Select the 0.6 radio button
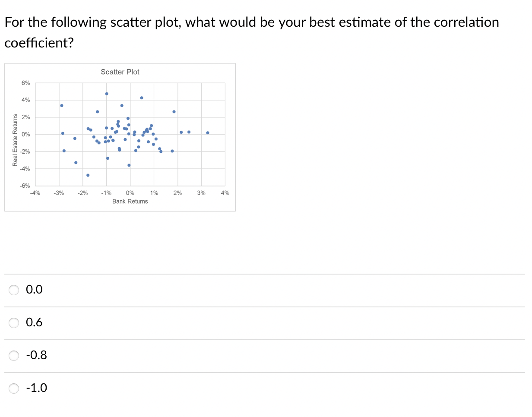Image resolution: width=532 pixels, height=417 pixels. (14, 323)
